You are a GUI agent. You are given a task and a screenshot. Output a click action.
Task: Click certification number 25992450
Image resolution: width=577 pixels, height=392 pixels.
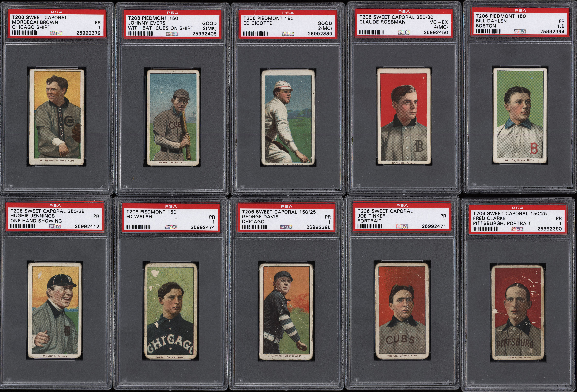tap(436, 33)
